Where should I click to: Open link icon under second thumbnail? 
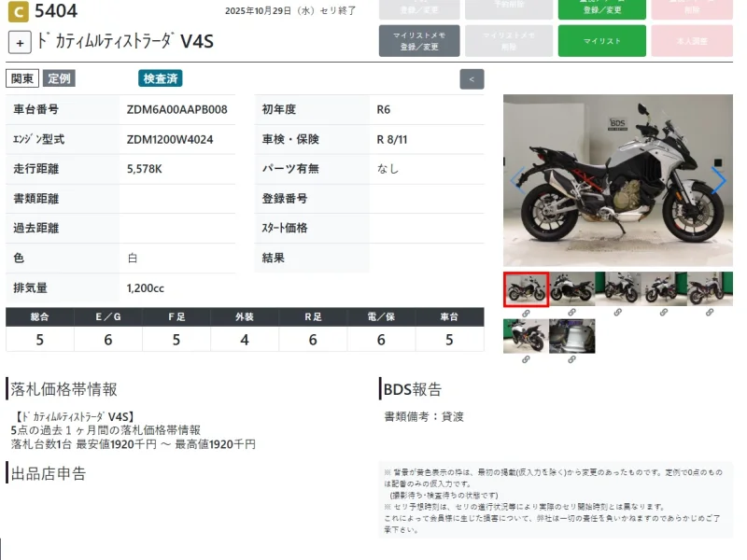tap(571, 312)
